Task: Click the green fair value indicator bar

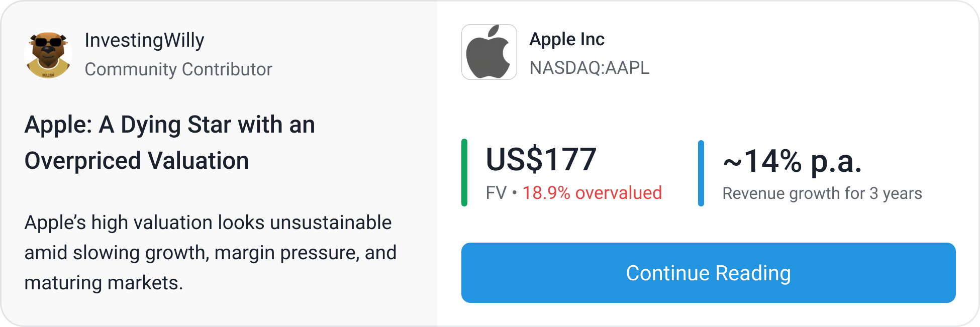Action: [x=464, y=173]
